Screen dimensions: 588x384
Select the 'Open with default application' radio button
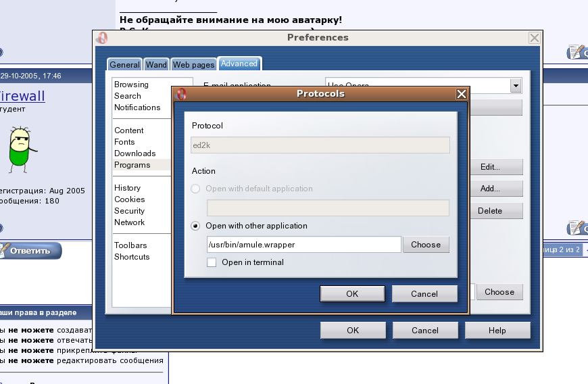tap(195, 189)
